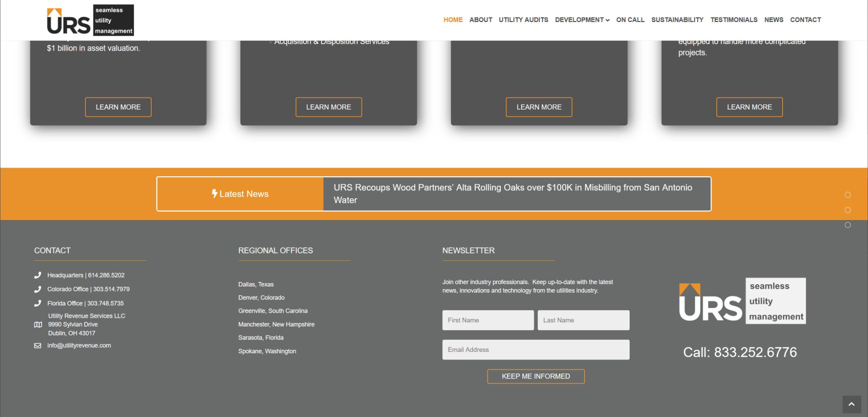Click the Florida Office phone icon

38,303
